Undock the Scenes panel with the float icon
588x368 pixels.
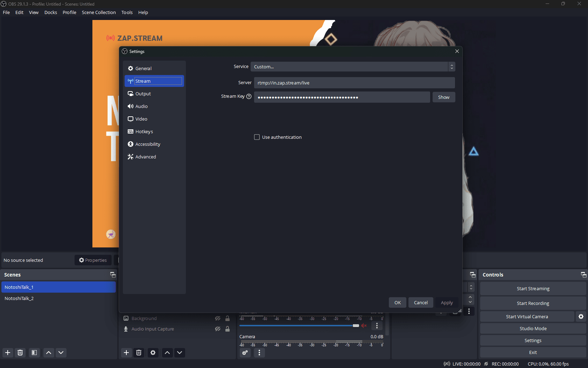(x=113, y=275)
